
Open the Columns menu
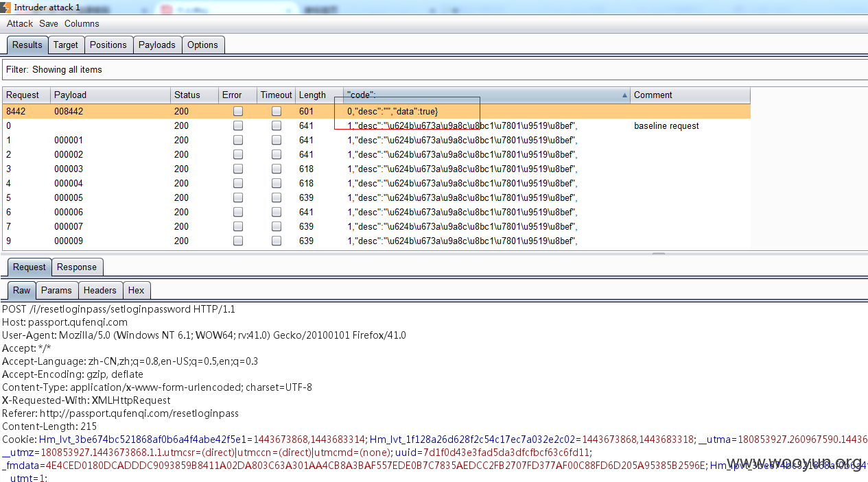(82, 23)
